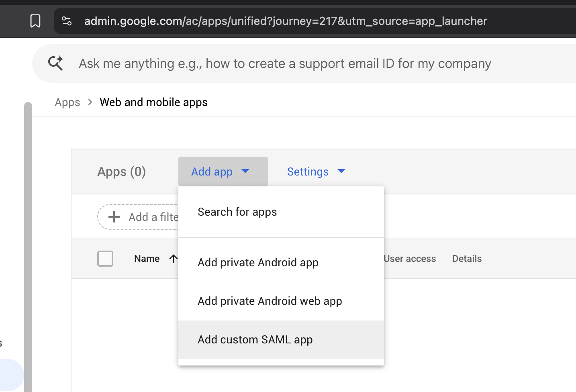Sort by Name using the up arrow
This screenshot has height=392, width=576.
pos(174,259)
